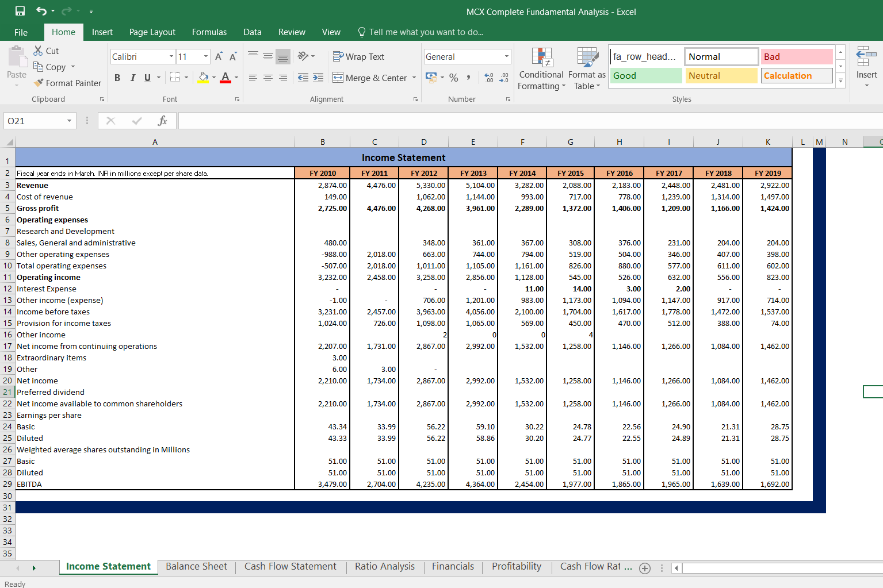883x588 pixels.
Task: Toggle Align Left horizontal alignment
Action: (x=253, y=78)
